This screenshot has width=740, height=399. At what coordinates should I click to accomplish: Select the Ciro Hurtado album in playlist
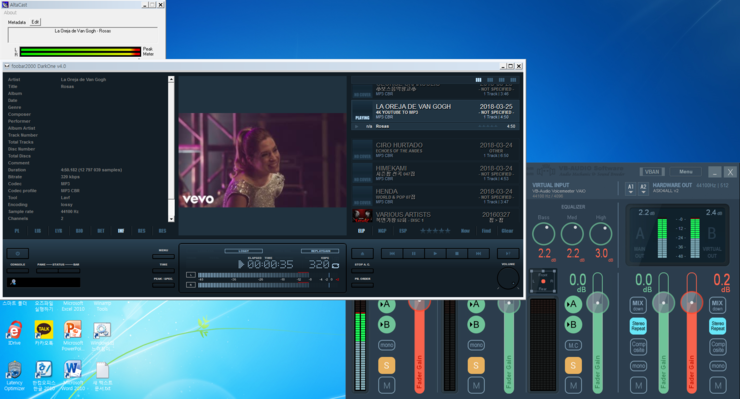coord(435,150)
